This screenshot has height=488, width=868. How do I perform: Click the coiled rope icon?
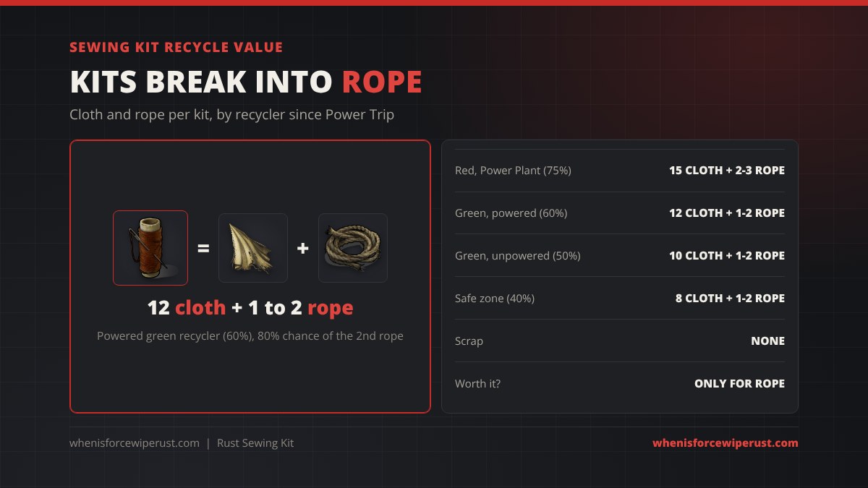coord(353,248)
